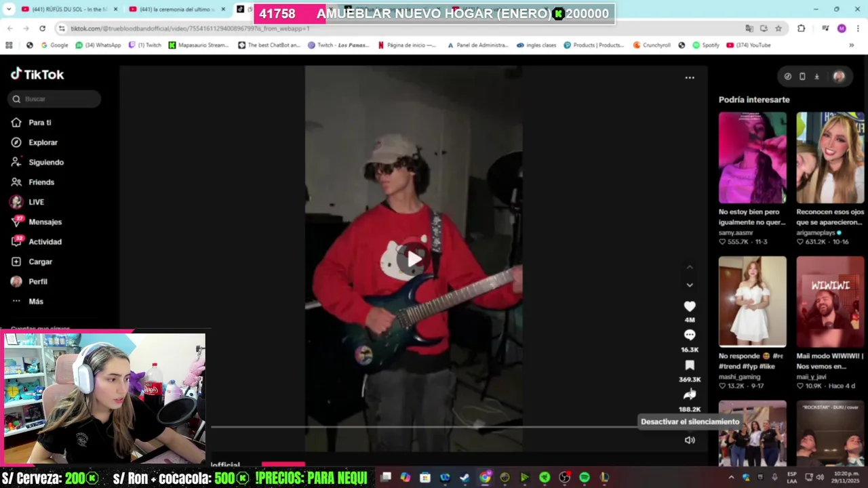
Task: Click username mashi_gaming
Action: pyautogui.click(x=739, y=377)
